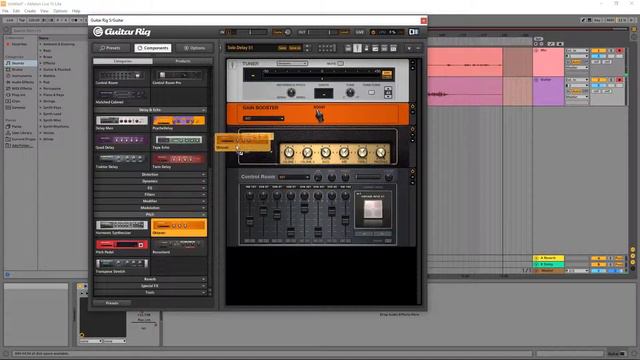Click the Guitar Rig logo
Viewport: 640px width, 360px height.
(122, 32)
